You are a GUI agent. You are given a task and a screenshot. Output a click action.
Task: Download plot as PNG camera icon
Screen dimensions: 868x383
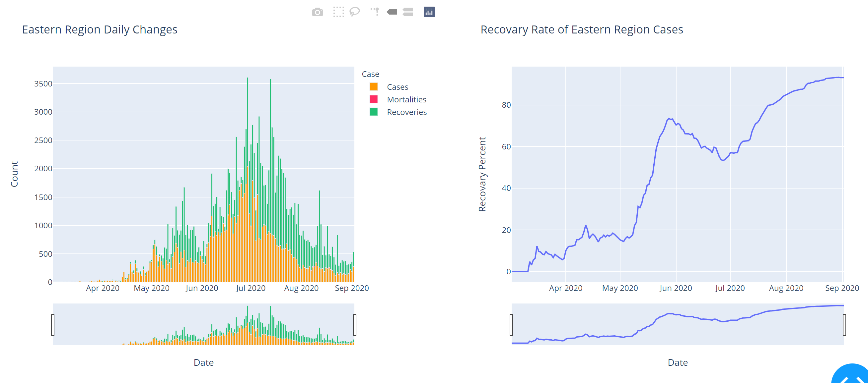click(x=317, y=12)
